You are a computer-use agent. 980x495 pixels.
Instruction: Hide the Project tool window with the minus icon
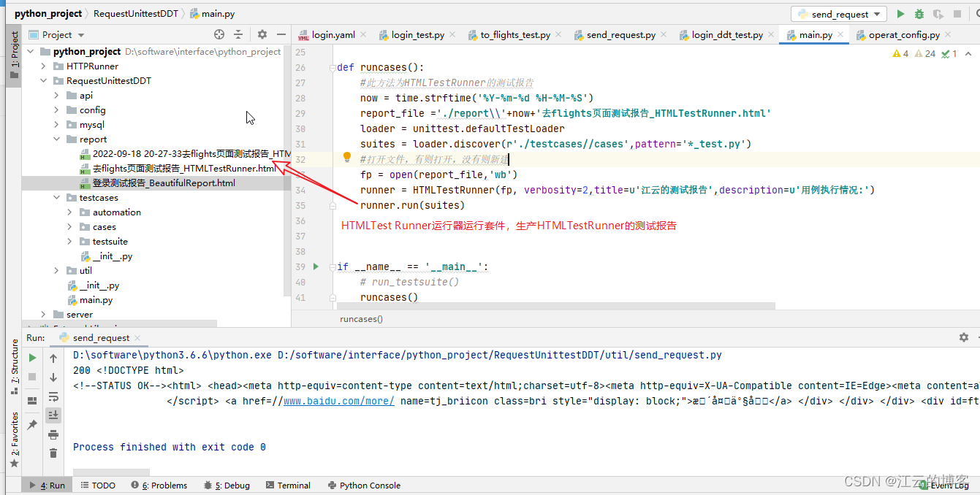[281, 34]
